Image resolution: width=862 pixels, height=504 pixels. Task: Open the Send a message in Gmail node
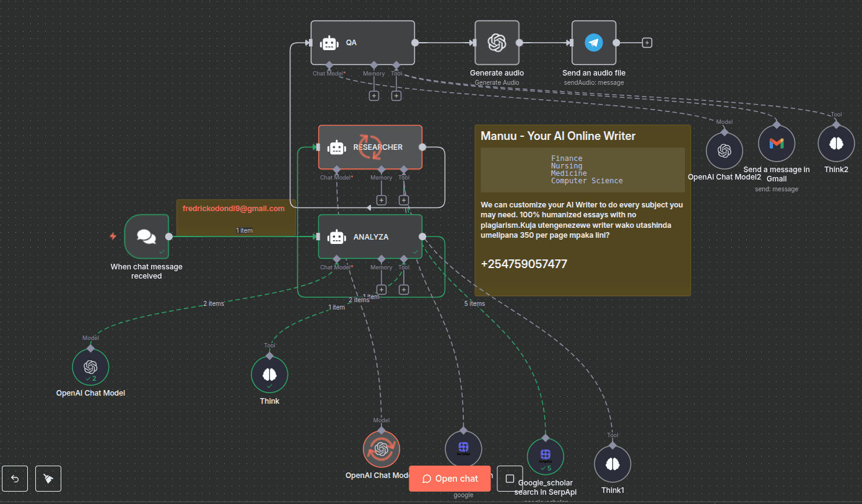point(776,142)
